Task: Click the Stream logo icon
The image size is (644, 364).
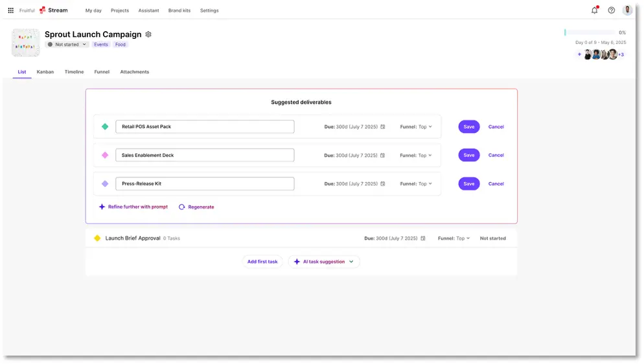Action: (x=42, y=10)
